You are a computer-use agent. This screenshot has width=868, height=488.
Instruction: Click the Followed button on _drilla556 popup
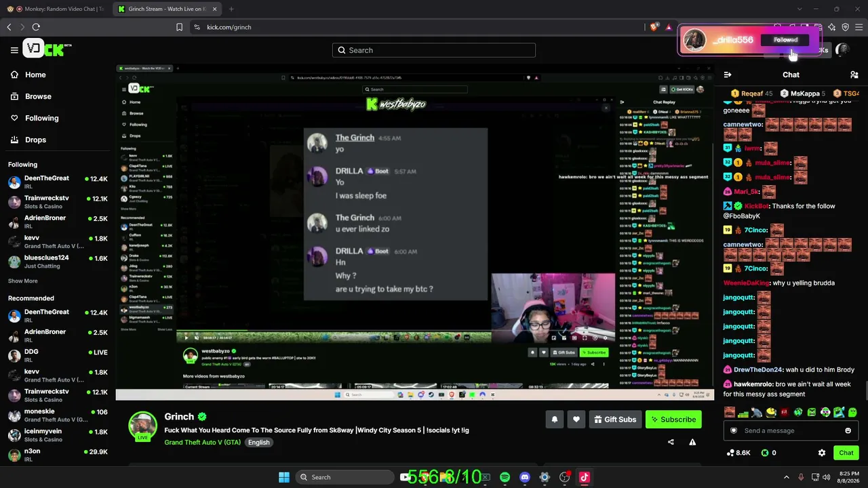pos(785,40)
